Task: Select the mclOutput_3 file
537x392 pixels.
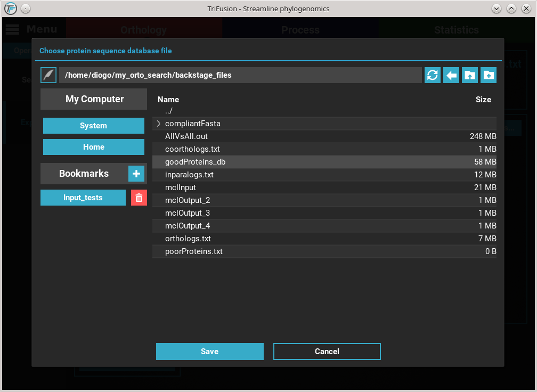Action: coord(324,213)
